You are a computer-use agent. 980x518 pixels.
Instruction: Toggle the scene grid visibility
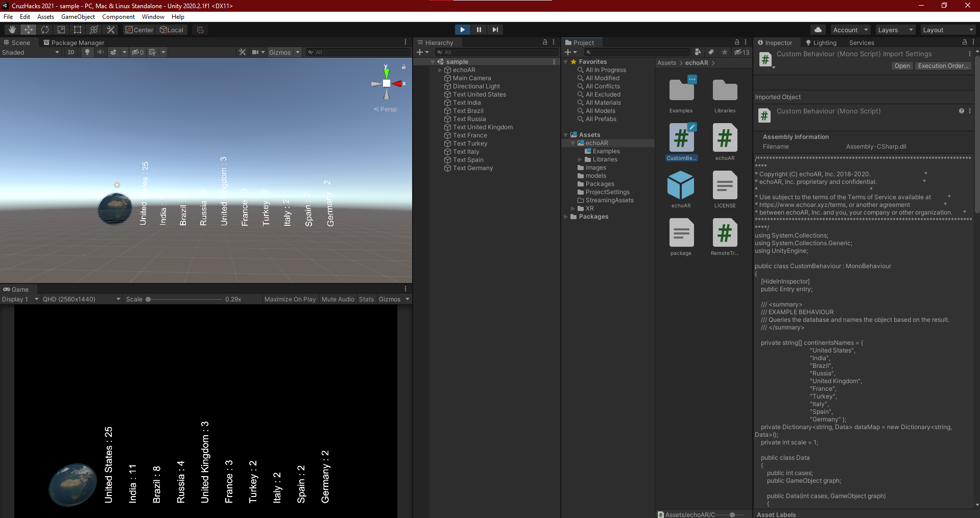click(152, 52)
